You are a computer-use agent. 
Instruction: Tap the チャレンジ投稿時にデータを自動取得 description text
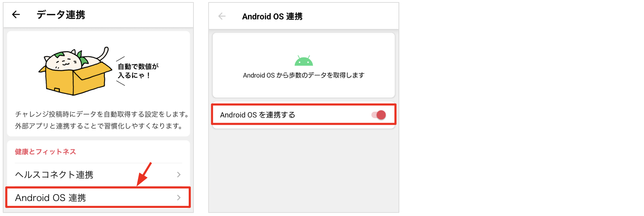click(x=102, y=114)
